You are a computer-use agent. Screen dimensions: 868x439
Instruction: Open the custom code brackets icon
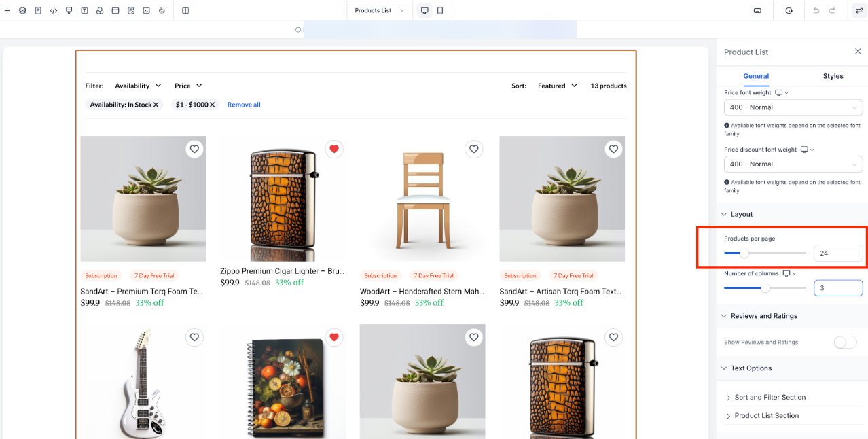54,10
